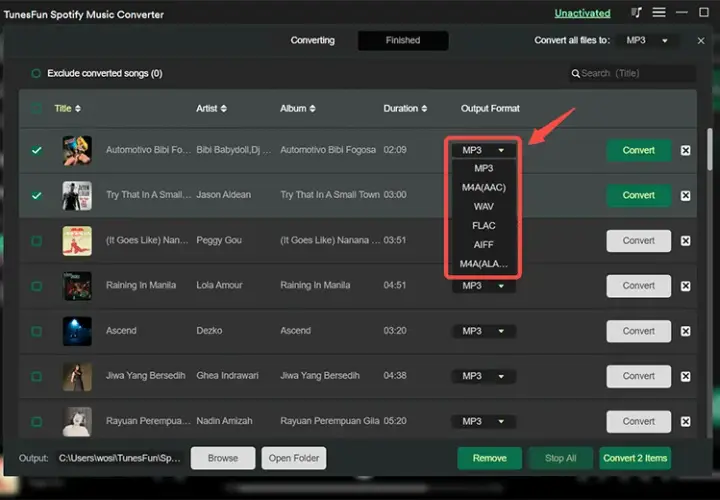The width and height of the screenshot is (720, 500).
Task: Open Rayuan Perempuan Gila format dropdown
Action: [484, 421]
